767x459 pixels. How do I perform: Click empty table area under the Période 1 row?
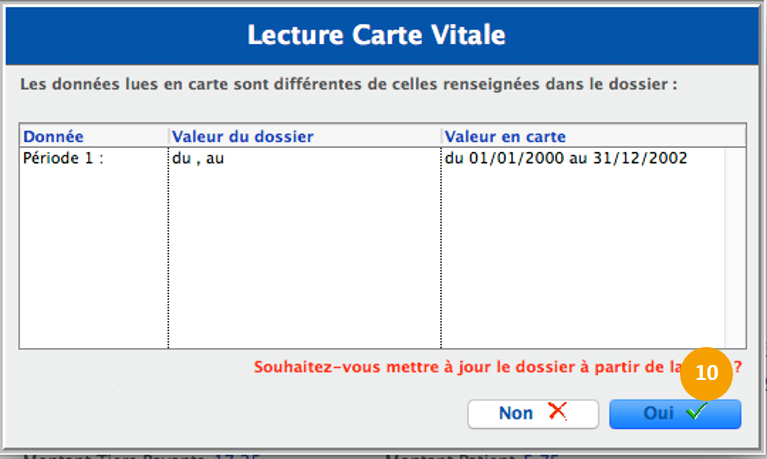pyautogui.click(x=90, y=260)
